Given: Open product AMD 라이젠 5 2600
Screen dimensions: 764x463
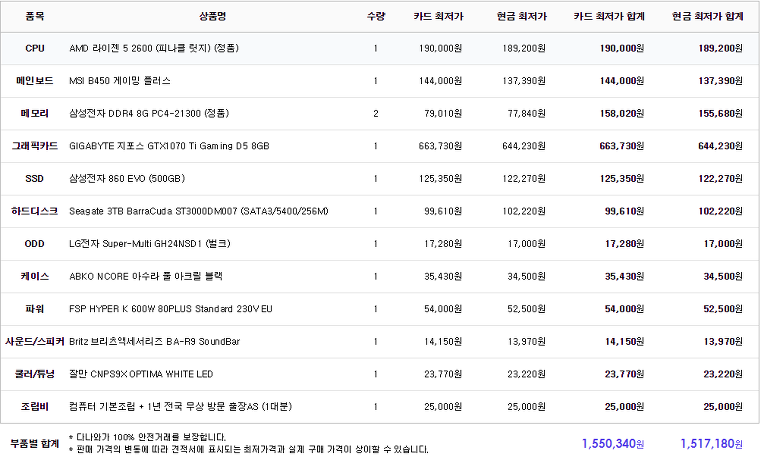Looking at the screenshot, I should pyautogui.click(x=154, y=48).
